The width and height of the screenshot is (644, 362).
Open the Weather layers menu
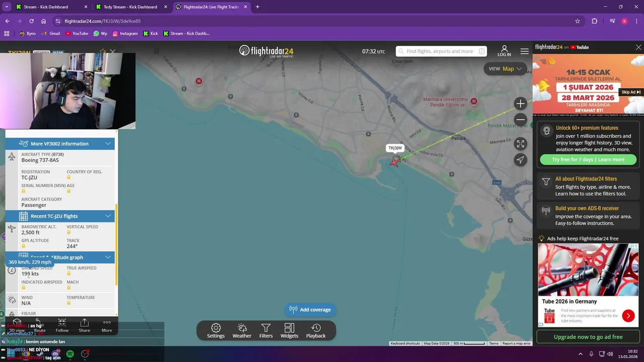(242, 331)
